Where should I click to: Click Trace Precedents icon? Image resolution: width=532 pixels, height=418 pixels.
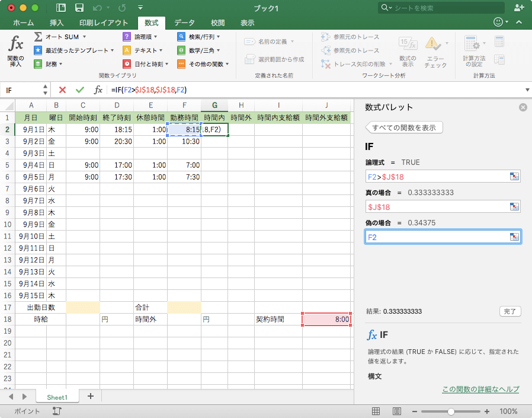click(325, 37)
